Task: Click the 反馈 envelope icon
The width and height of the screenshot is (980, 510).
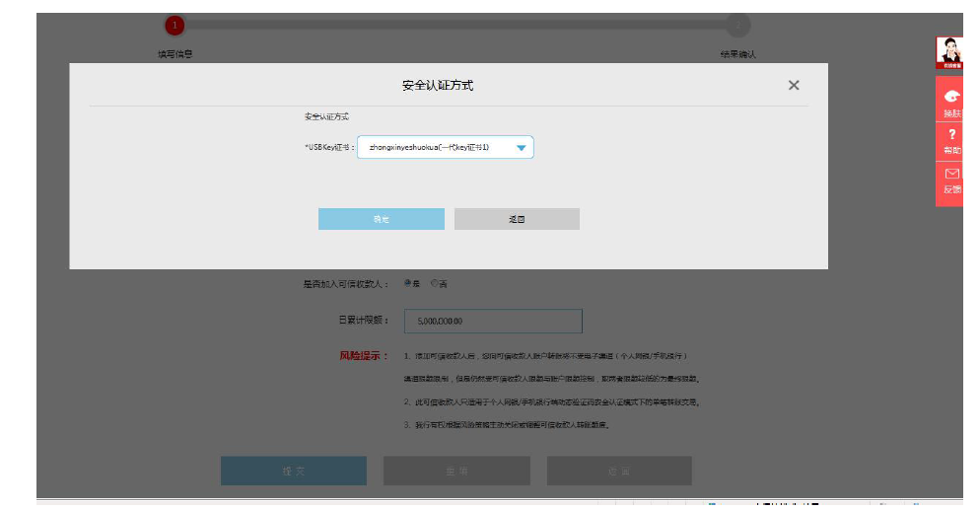Action: (x=951, y=174)
